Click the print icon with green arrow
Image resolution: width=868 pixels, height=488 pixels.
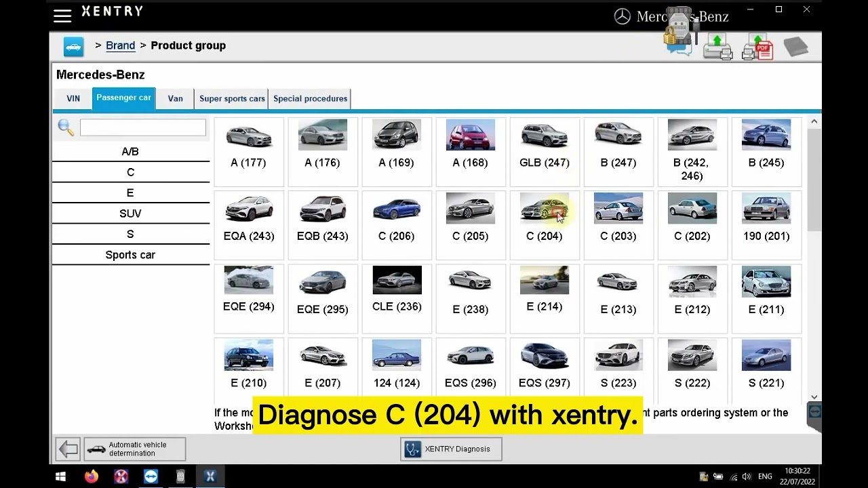point(718,46)
